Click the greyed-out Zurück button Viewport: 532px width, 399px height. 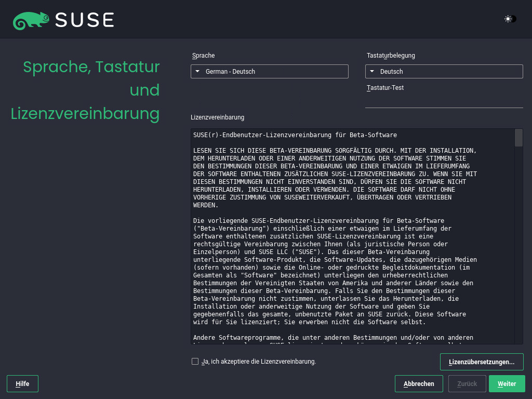[467, 384]
